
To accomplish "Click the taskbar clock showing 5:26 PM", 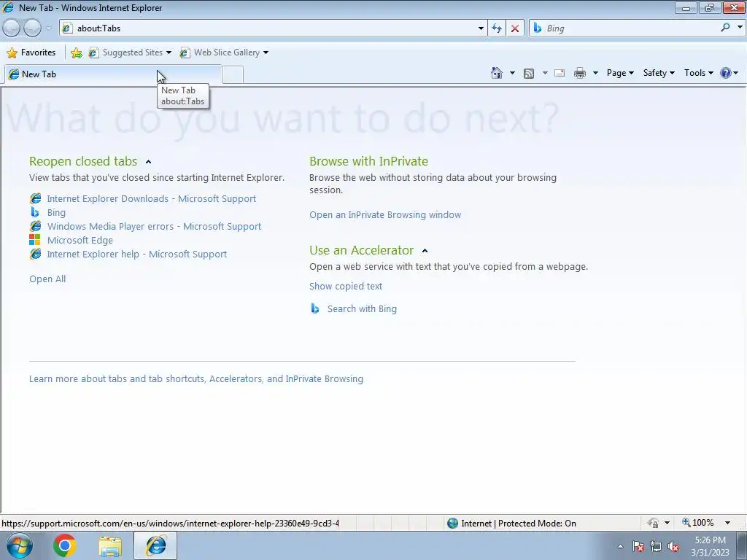I will click(x=710, y=546).
